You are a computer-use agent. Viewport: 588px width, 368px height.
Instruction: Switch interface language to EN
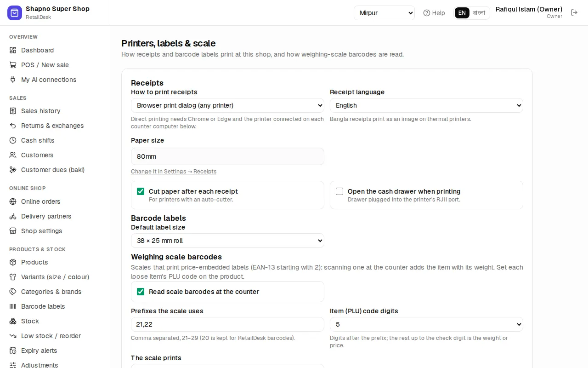(462, 13)
